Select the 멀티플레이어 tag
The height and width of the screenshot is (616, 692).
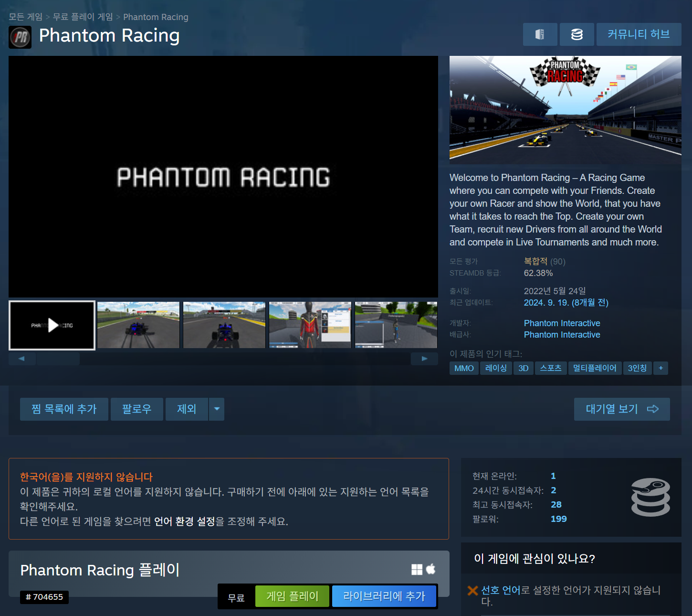[595, 368]
